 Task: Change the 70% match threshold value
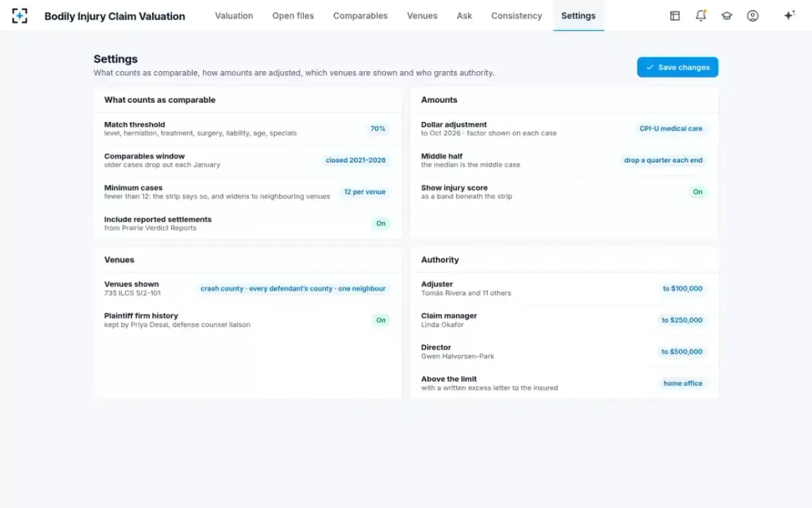[378, 129]
